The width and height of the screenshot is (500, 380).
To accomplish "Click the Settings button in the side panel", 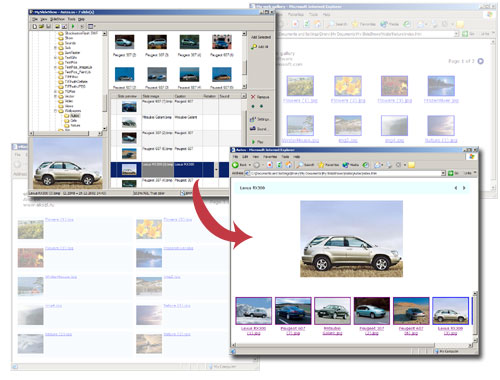I will pyautogui.click(x=260, y=119).
